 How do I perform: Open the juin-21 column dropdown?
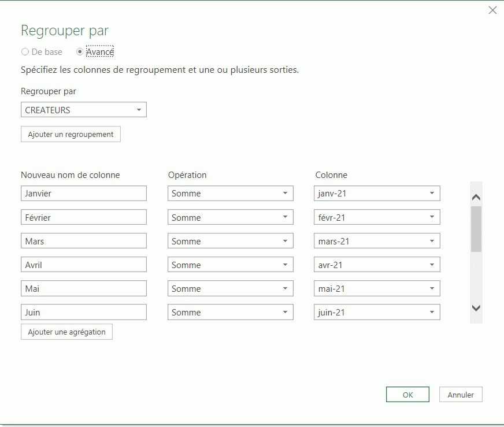pyautogui.click(x=377, y=312)
